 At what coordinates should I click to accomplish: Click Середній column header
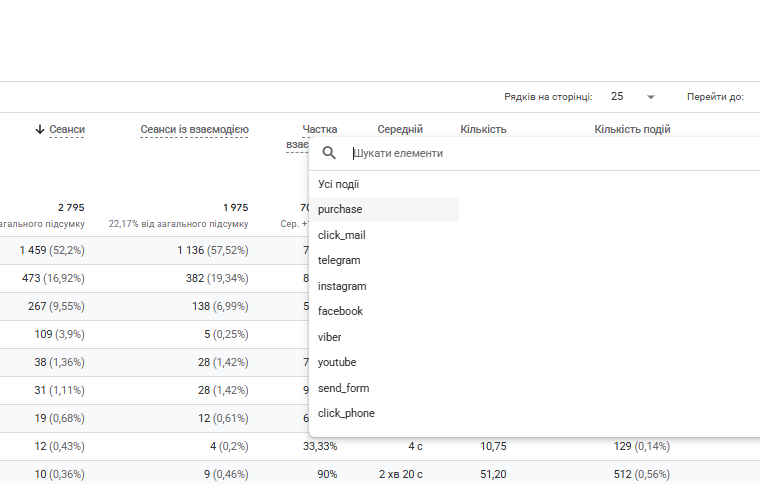point(400,129)
